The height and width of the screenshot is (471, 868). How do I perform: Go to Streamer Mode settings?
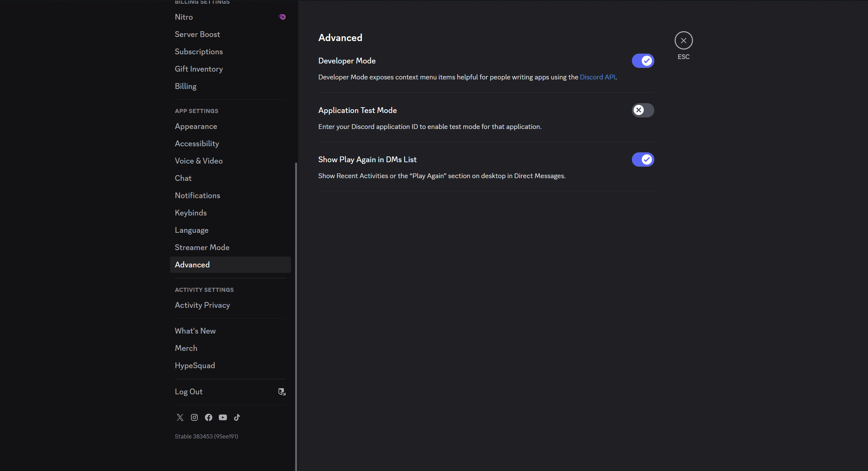pos(202,247)
